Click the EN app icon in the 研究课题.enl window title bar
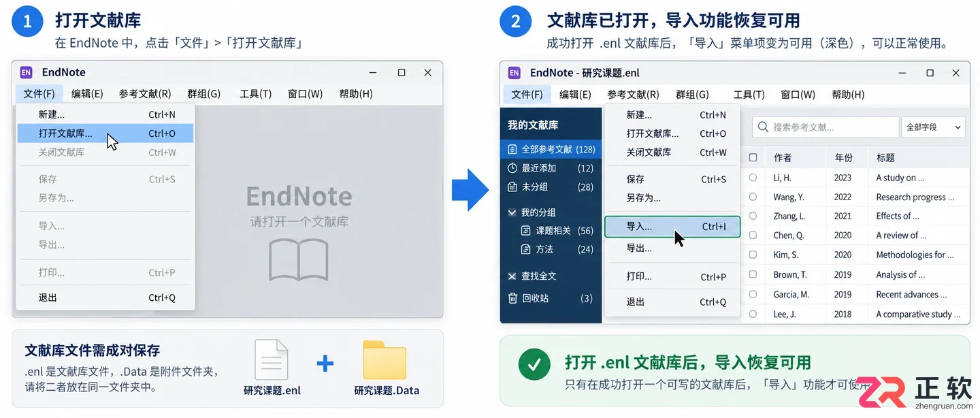The image size is (980, 418). click(514, 73)
